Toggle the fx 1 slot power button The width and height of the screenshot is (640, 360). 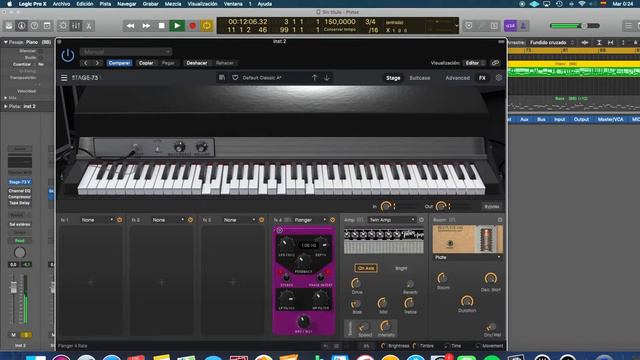pyautogui.click(x=120, y=220)
